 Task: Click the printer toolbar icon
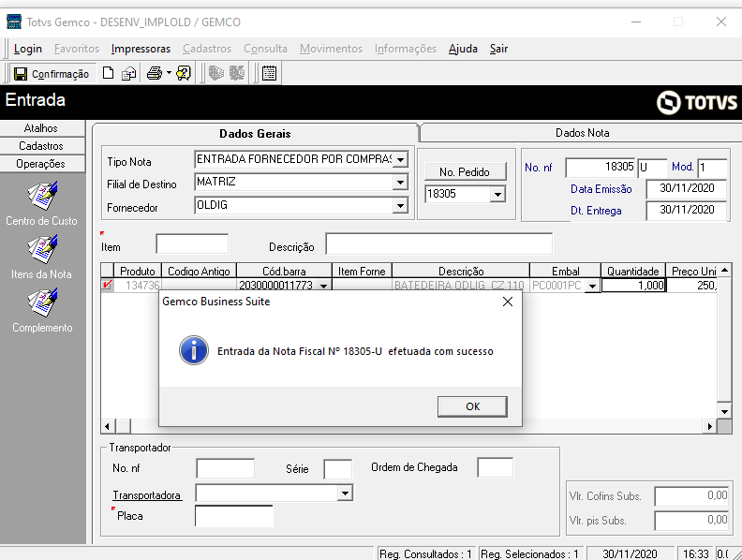(x=155, y=73)
